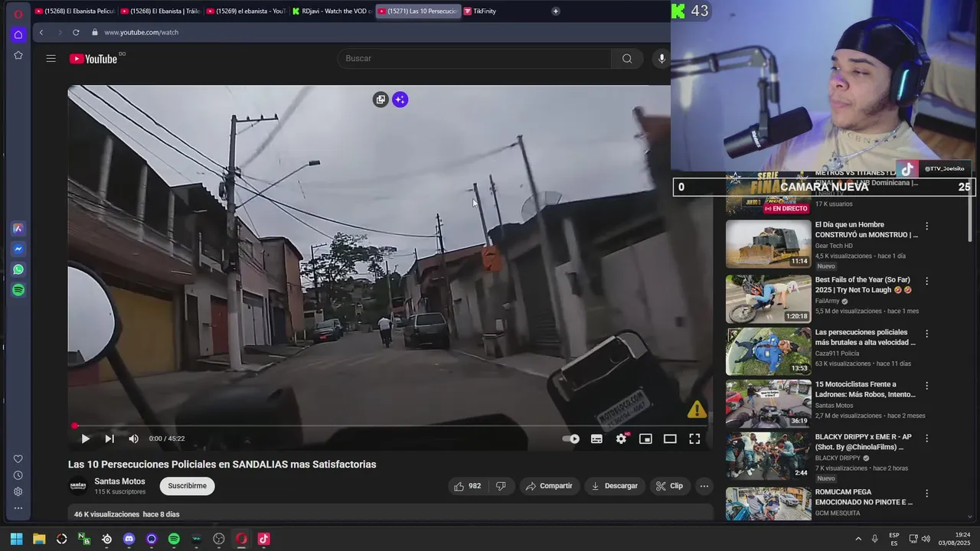
Task: Skip to next video in player
Action: (x=109, y=439)
